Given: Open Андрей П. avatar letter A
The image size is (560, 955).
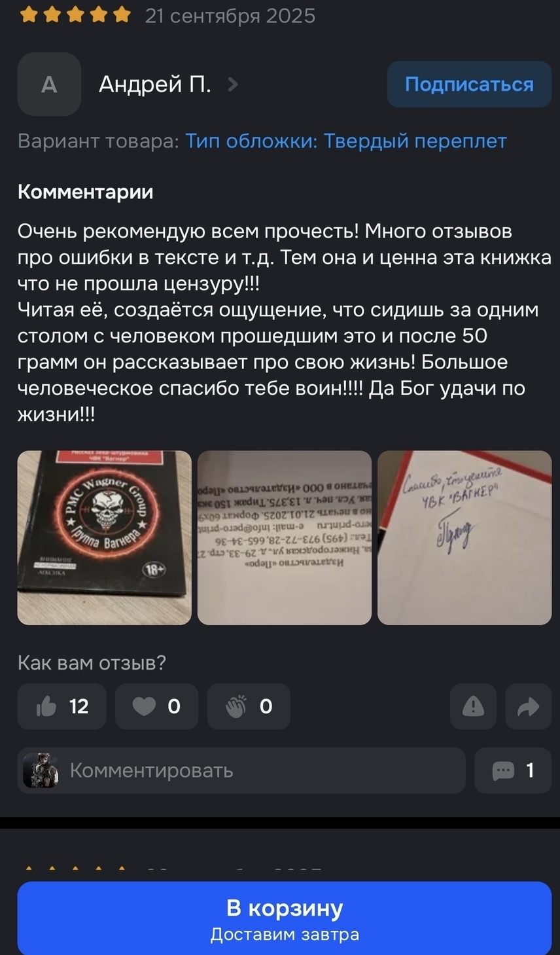Looking at the screenshot, I should (x=49, y=84).
